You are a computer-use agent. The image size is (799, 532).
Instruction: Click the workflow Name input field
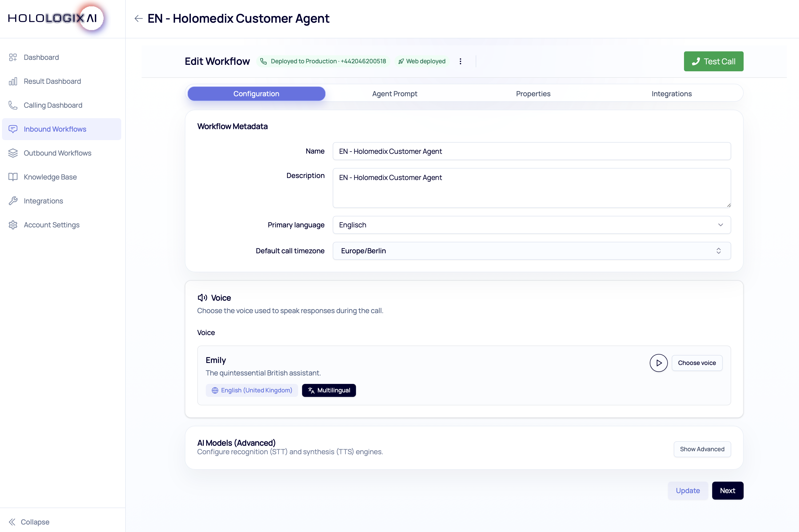(532, 151)
